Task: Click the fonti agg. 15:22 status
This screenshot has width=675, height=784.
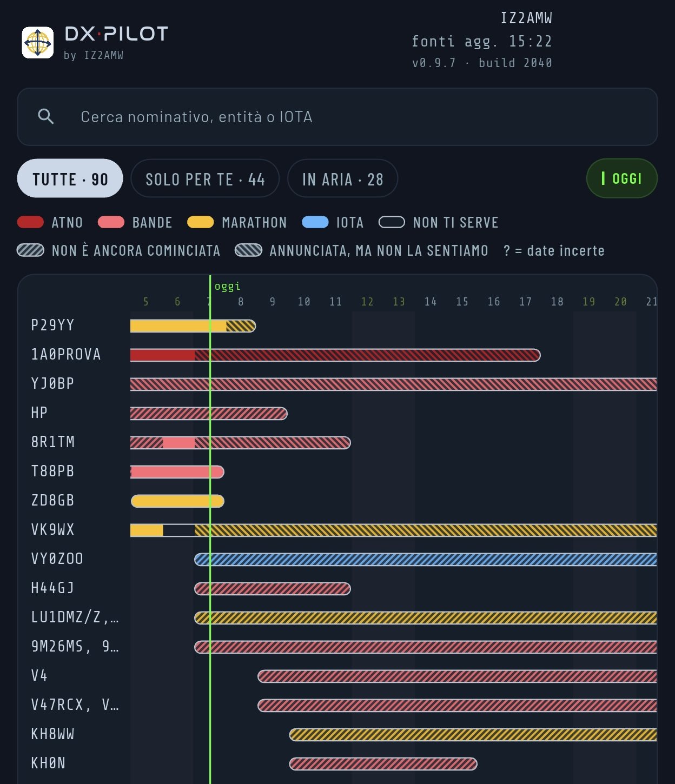Action: (x=482, y=41)
